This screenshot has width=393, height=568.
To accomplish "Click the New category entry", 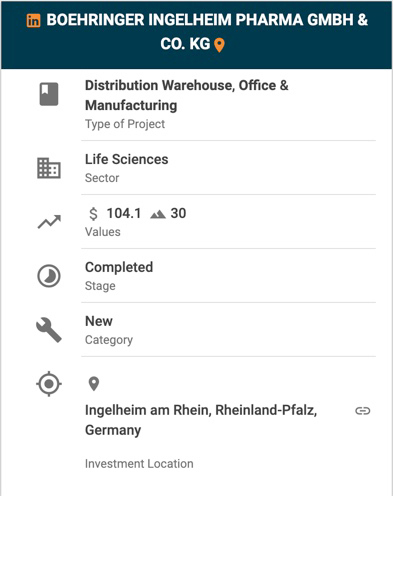I will [x=99, y=321].
